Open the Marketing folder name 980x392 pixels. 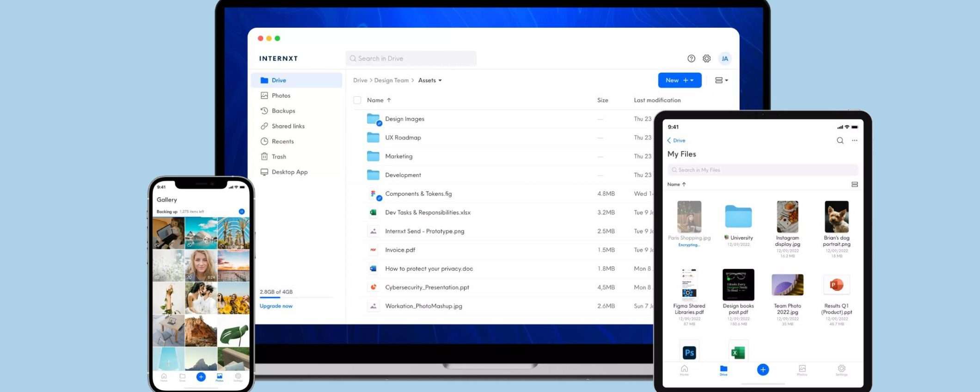[399, 156]
